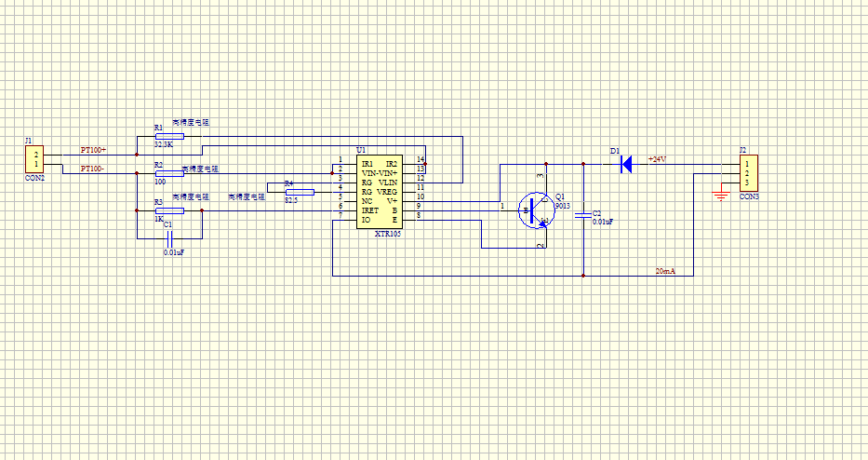Click the 32.3K resistor value

tap(164, 143)
